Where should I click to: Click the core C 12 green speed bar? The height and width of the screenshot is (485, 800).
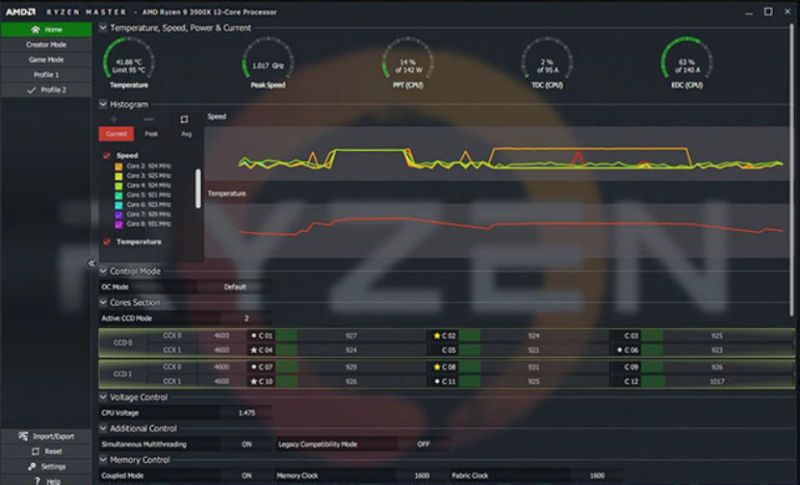[652, 381]
